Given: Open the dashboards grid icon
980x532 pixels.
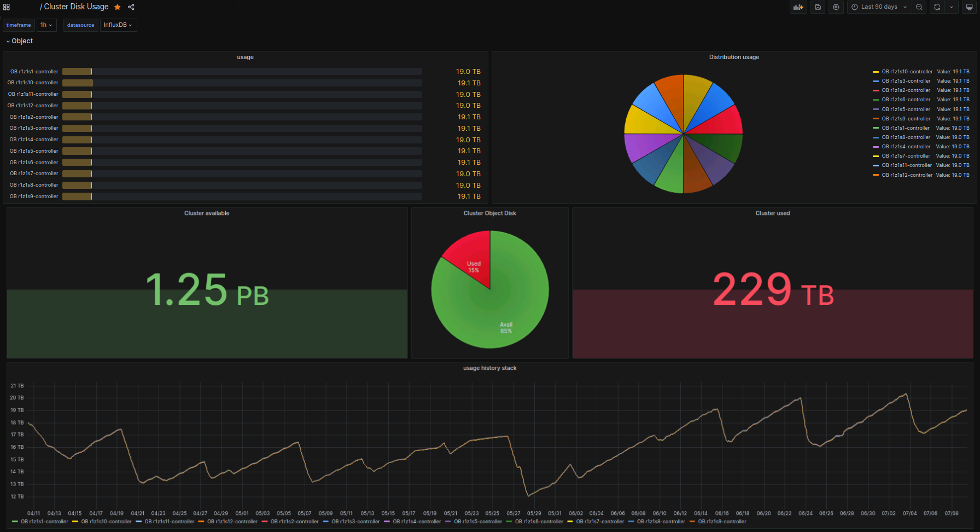Looking at the screenshot, I should pyautogui.click(x=7, y=7).
